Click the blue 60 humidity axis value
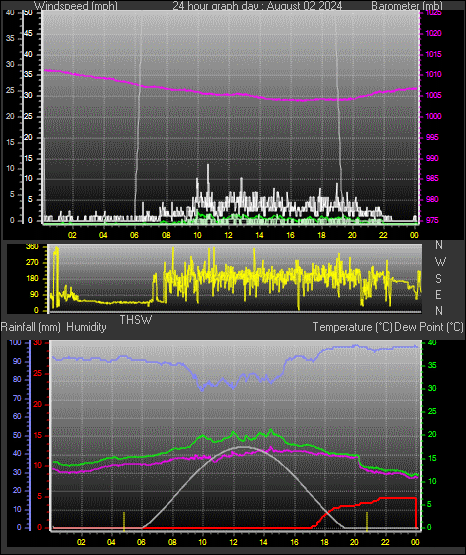The image size is (466, 555). (x=17, y=417)
